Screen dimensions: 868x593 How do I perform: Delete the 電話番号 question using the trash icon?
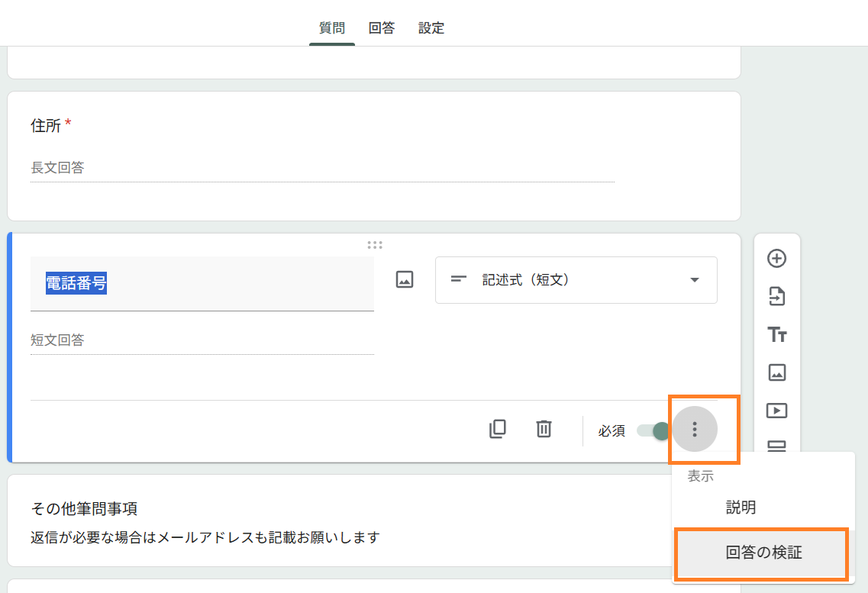pyautogui.click(x=544, y=430)
